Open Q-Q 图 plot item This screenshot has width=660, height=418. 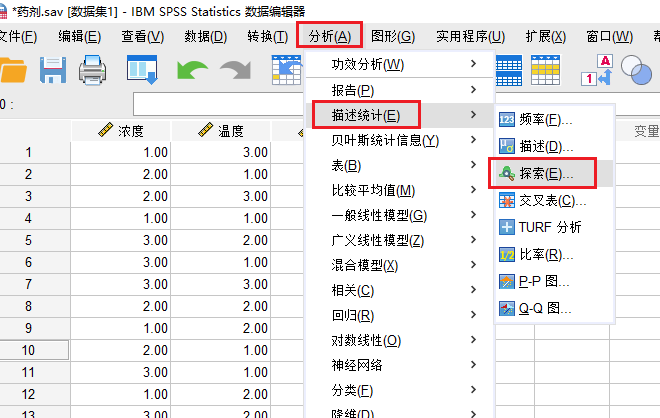[x=554, y=309]
